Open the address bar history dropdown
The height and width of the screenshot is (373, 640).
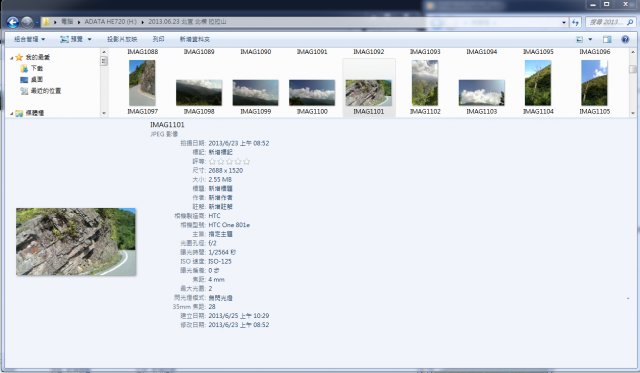click(564, 22)
